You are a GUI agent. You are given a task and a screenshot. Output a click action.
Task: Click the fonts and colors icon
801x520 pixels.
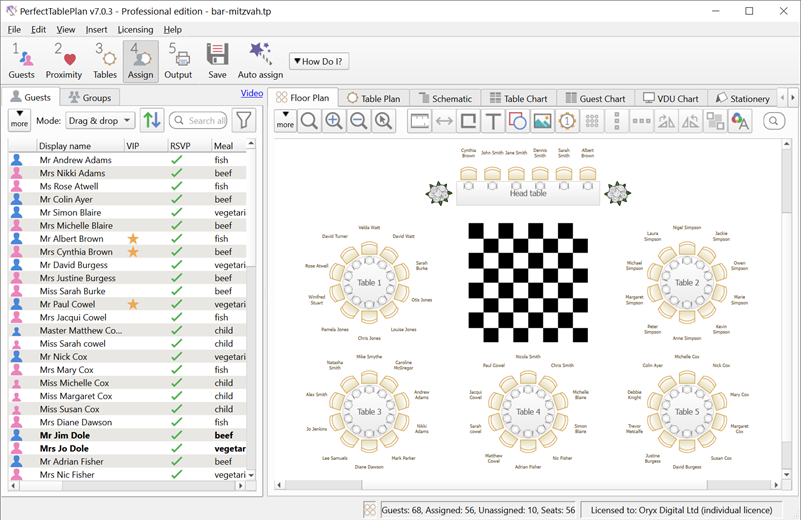click(740, 121)
